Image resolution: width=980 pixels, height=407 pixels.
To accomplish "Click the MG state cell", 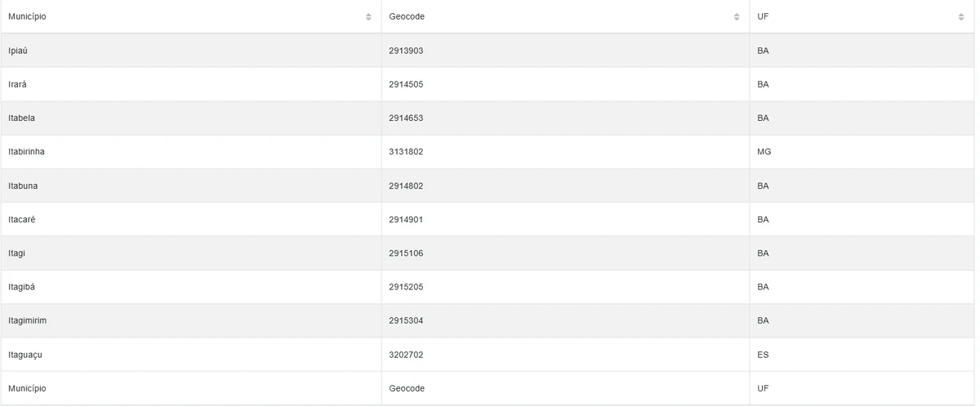I will coord(764,152).
